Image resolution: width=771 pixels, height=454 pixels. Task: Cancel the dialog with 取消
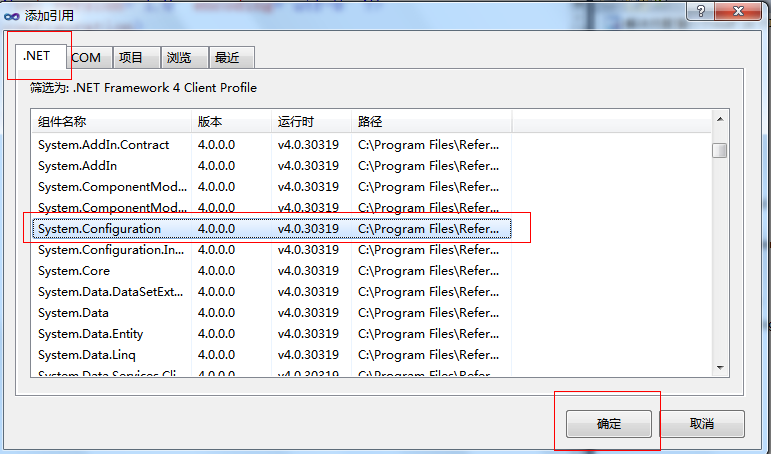pos(702,424)
